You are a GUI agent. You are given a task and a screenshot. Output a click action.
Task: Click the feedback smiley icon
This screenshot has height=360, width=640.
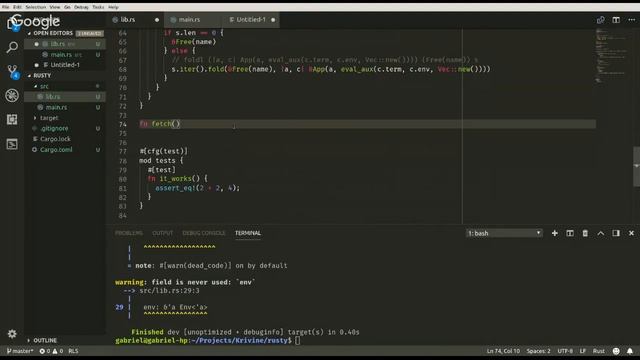616,351
